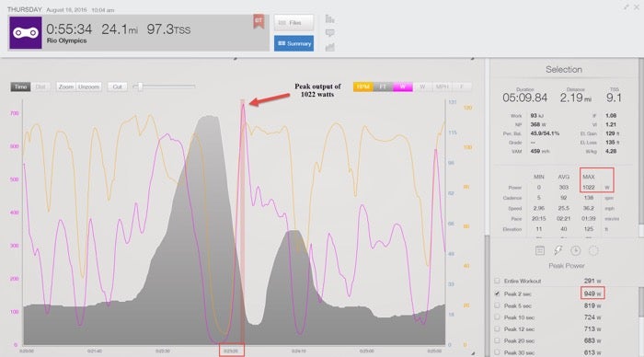Click the Zoom button above the chart
Viewport: 644px width, 357px height.
pyautogui.click(x=65, y=86)
